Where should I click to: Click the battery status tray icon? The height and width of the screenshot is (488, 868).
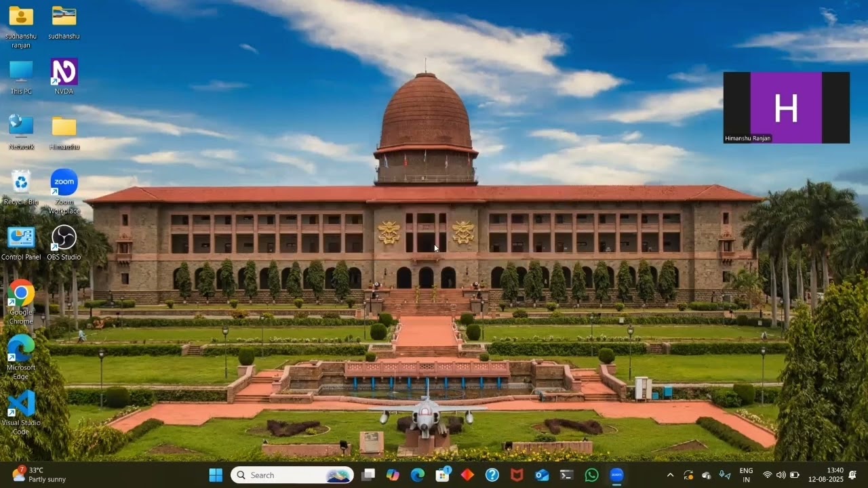pos(794,475)
